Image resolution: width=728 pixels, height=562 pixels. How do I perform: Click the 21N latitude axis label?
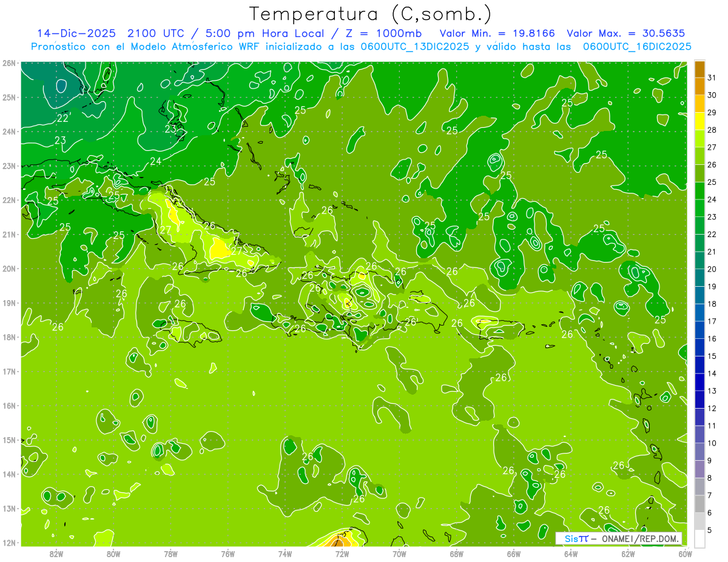[8, 234]
